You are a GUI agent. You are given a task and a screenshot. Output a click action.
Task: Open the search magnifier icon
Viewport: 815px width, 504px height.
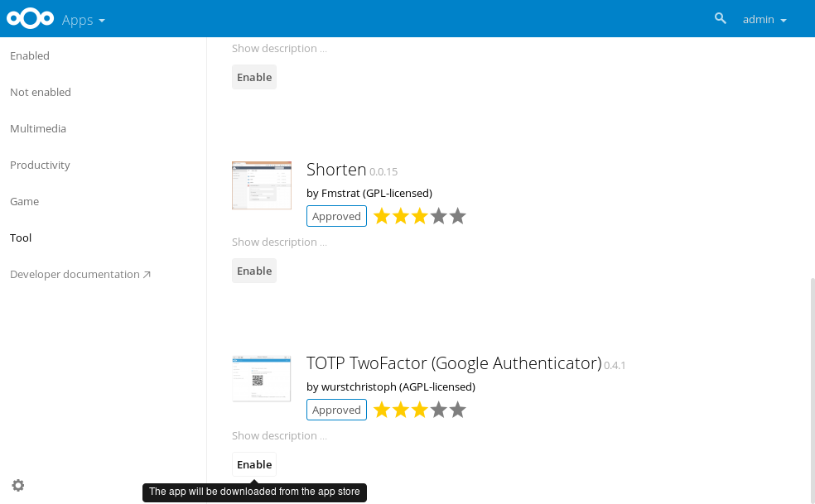tap(720, 18)
